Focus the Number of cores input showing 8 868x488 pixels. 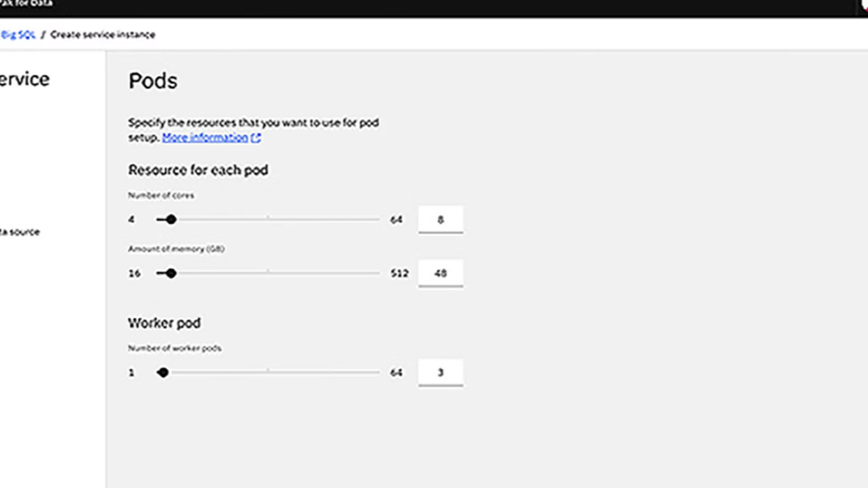[440, 220]
